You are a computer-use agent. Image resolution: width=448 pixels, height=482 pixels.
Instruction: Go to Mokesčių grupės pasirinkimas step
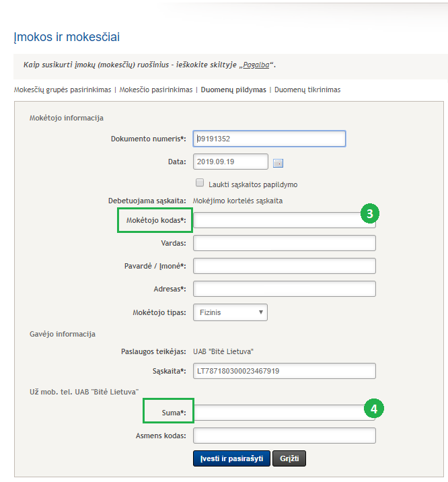tap(63, 90)
